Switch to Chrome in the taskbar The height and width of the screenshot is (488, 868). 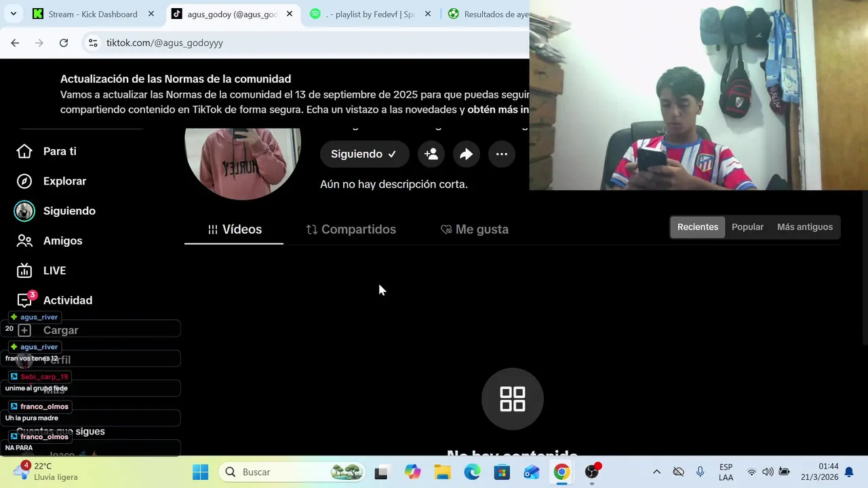(561, 472)
